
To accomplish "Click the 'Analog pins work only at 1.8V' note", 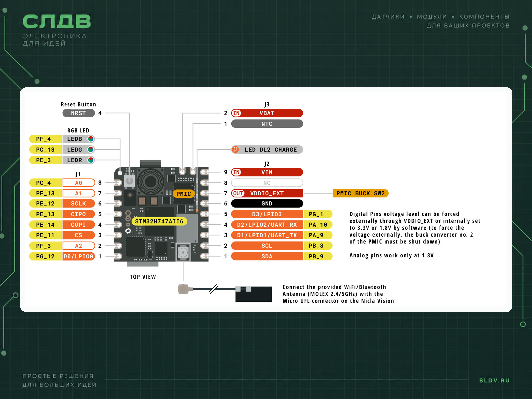I will pyautogui.click(x=391, y=255).
